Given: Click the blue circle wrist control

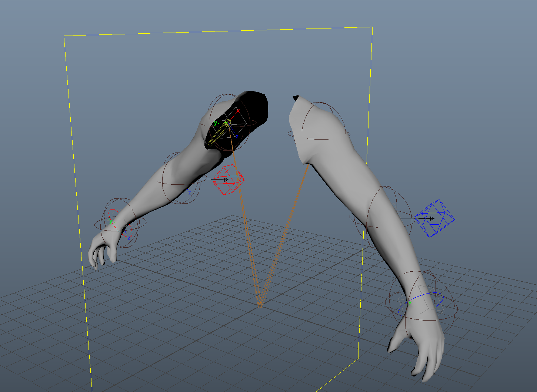Looking at the screenshot, I should pyautogui.click(x=421, y=304).
